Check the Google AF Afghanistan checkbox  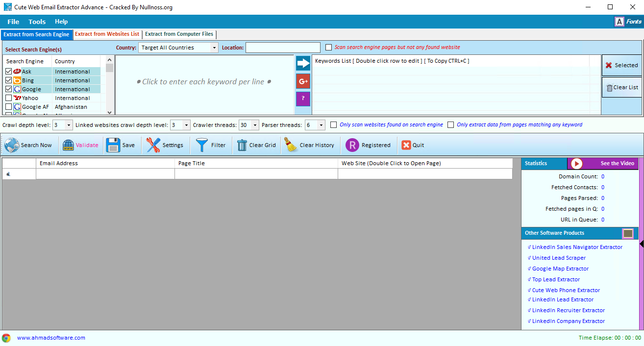(9, 107)
